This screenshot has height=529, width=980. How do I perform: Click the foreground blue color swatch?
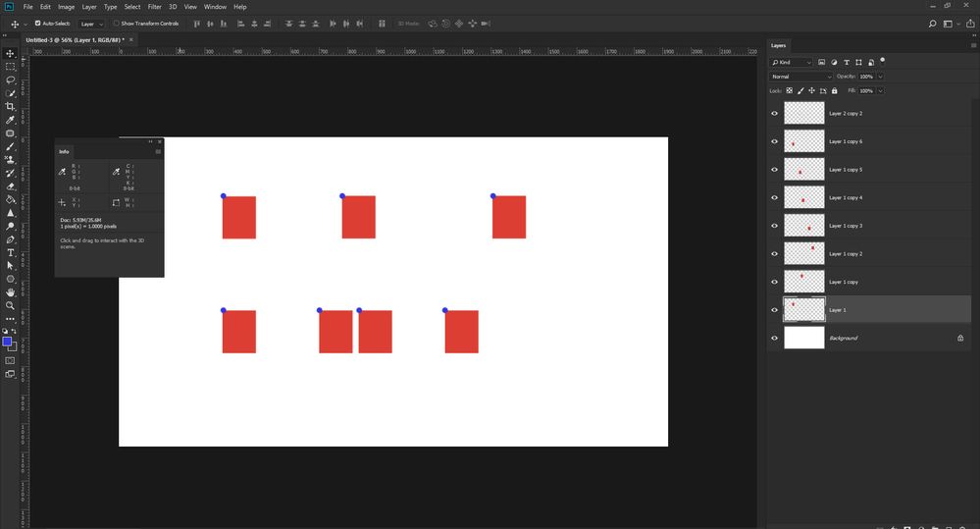pos(7,342)
